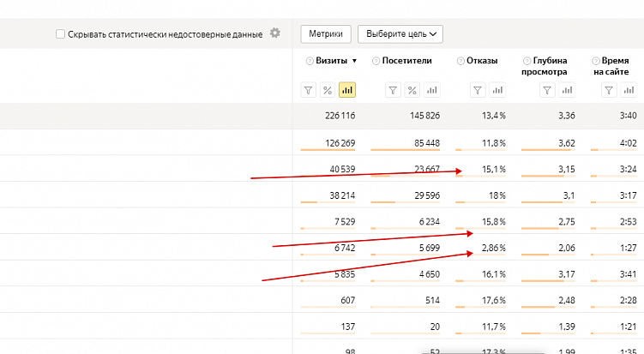Open filter icon under Посетители
This screenshot has width=644, height=354.
(x=393, y=90)
